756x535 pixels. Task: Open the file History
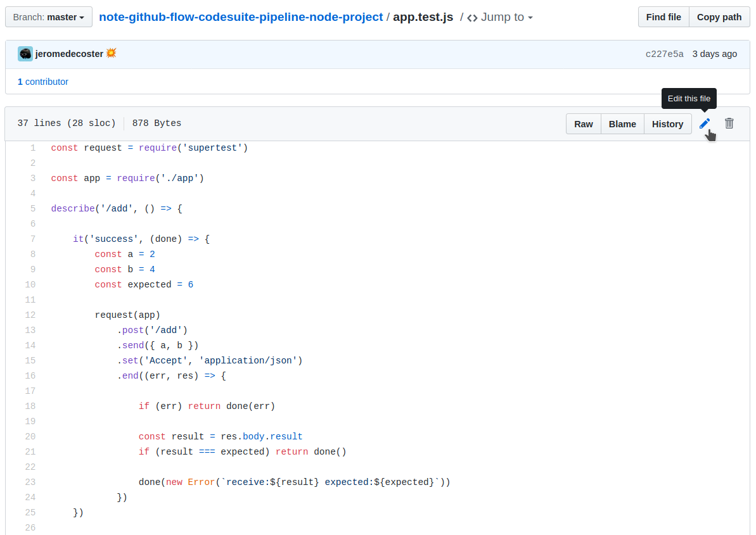(x=667, y=124)
